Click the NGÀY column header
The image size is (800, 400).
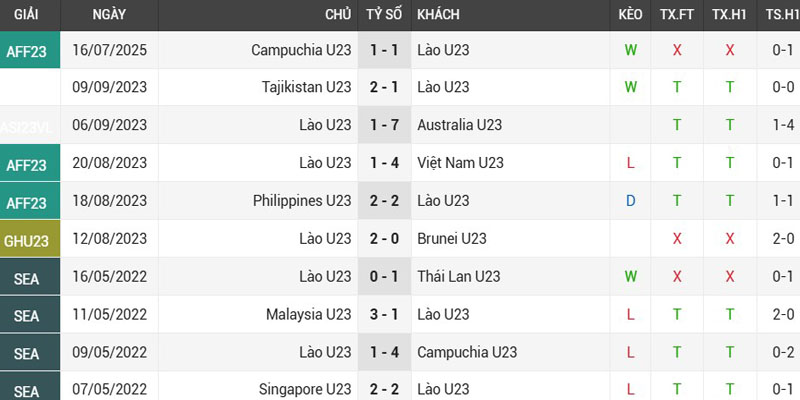(109, 15)
